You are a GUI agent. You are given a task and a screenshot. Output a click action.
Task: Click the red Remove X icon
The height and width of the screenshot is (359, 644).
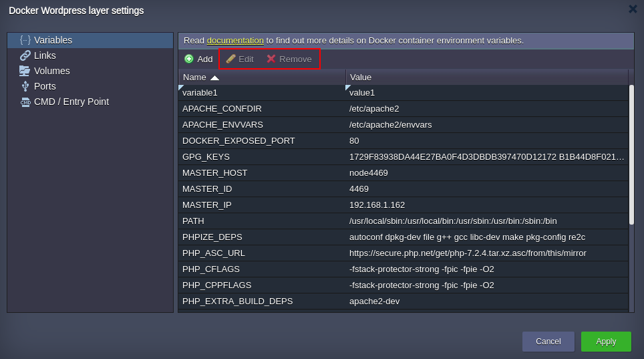(271, 59)
